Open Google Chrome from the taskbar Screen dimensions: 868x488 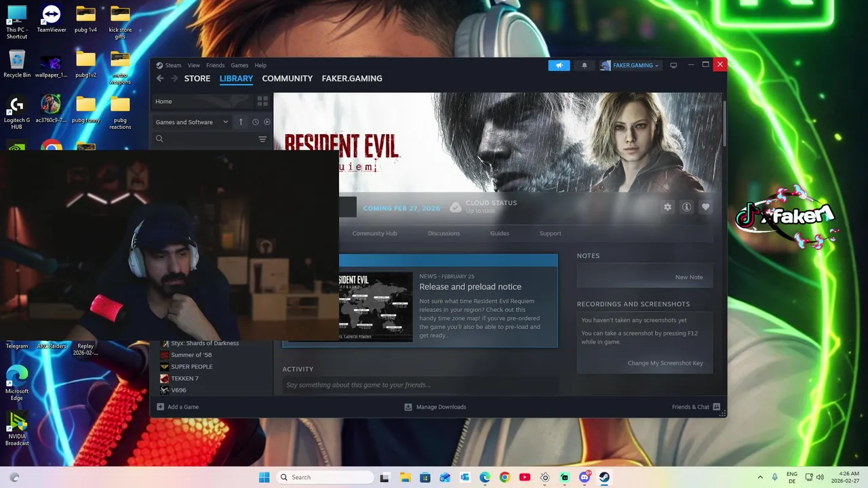[505, 477]
